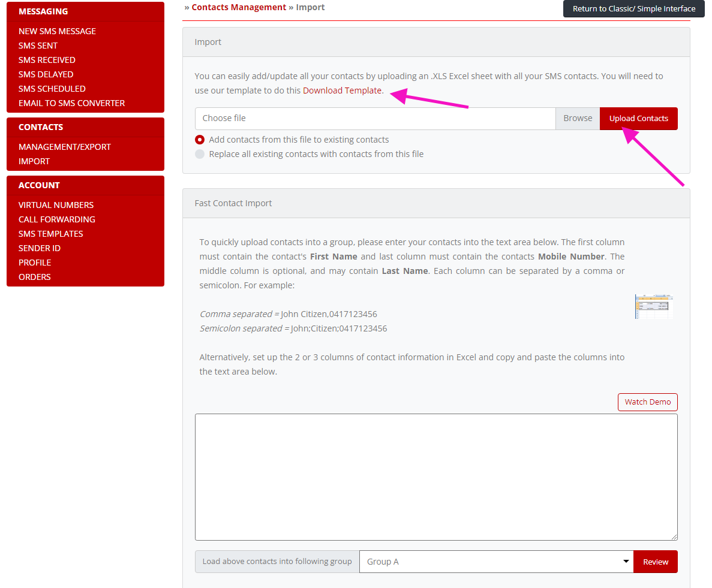Image resolution: width=712 pixels, height=588 pixels.
Task: Click the Choose file field
Action: [x=375, y=119]
